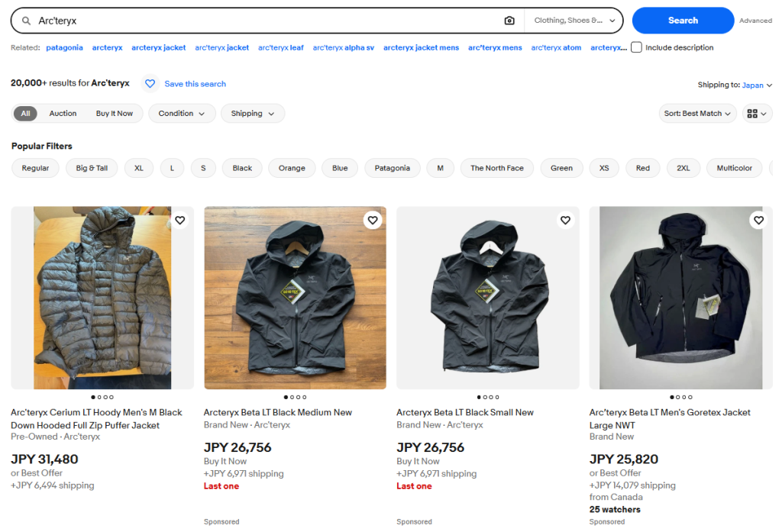
Task: Open Arcteryx Beta LT Black Small New title
Action: pos(465,412)
